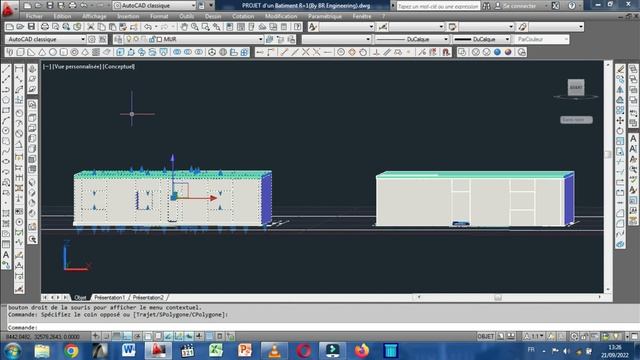640x360 pixels.
Task: Switch to the Présentation2 layout tab
Action: coord(148,298)
